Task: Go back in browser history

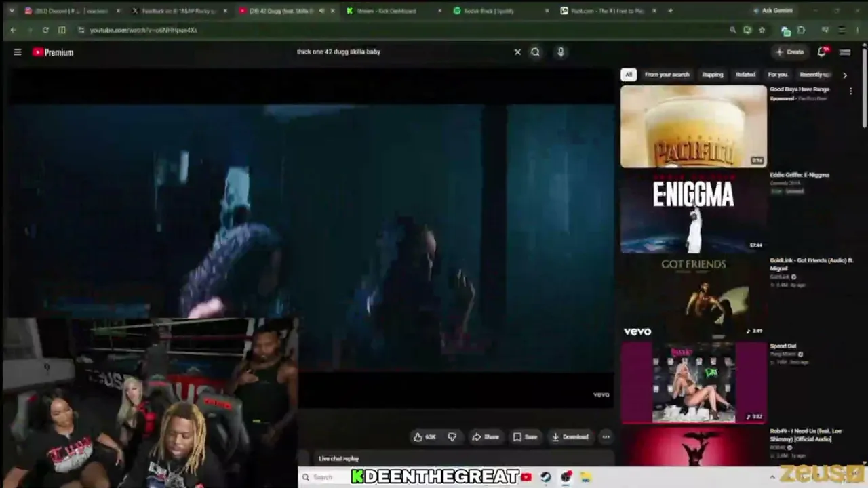Action: (13, 30)
